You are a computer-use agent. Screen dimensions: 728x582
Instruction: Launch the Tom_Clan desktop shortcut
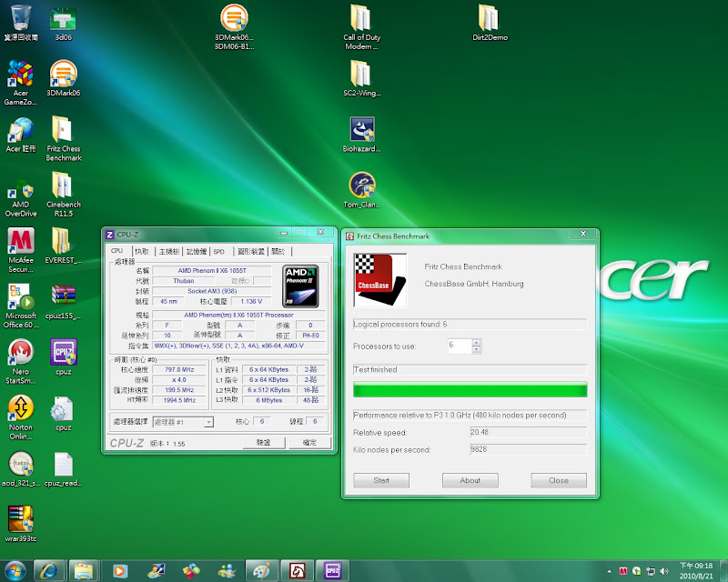(x=361, y=189)
